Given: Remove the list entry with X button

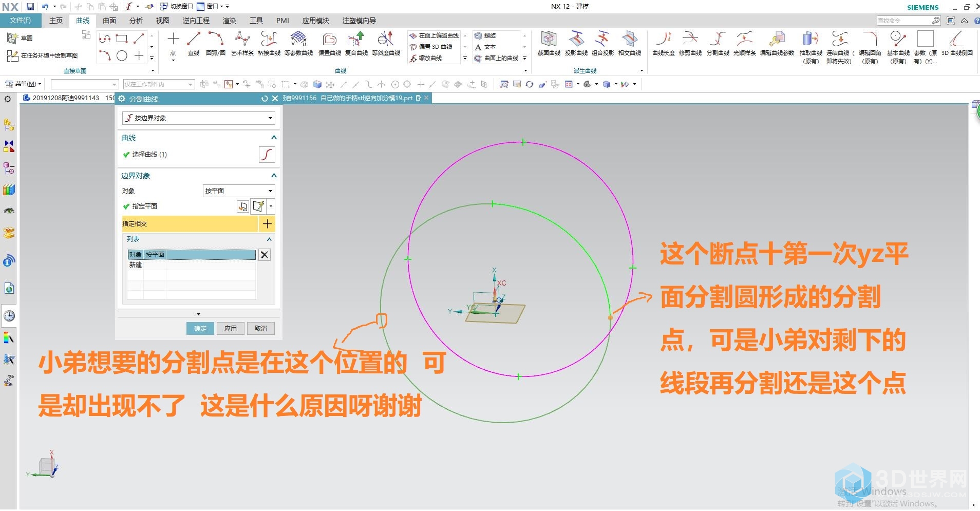Looking at the screenshot, I should [265, 255].
